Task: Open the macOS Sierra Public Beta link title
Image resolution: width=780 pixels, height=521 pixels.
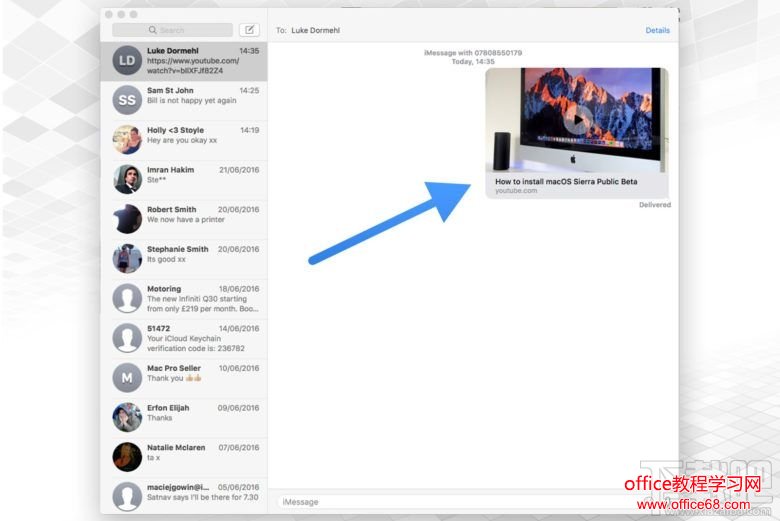Action: (565, 182)
